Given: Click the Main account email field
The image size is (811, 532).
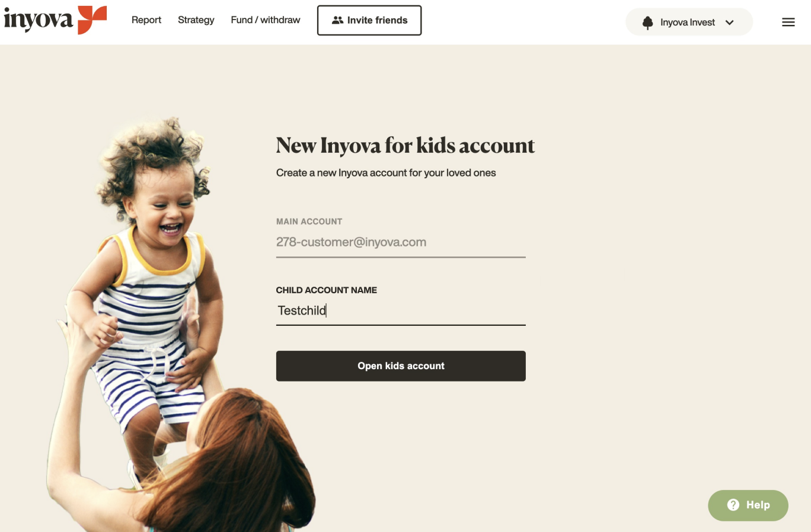Looking at the screenshot, I should click(x=401, y=242).
